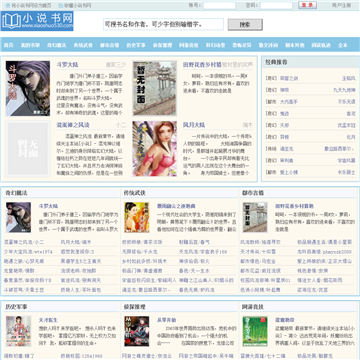Click the red 登录 login button
This screenshot has height=360, width=360.
(x=307, y=5)
